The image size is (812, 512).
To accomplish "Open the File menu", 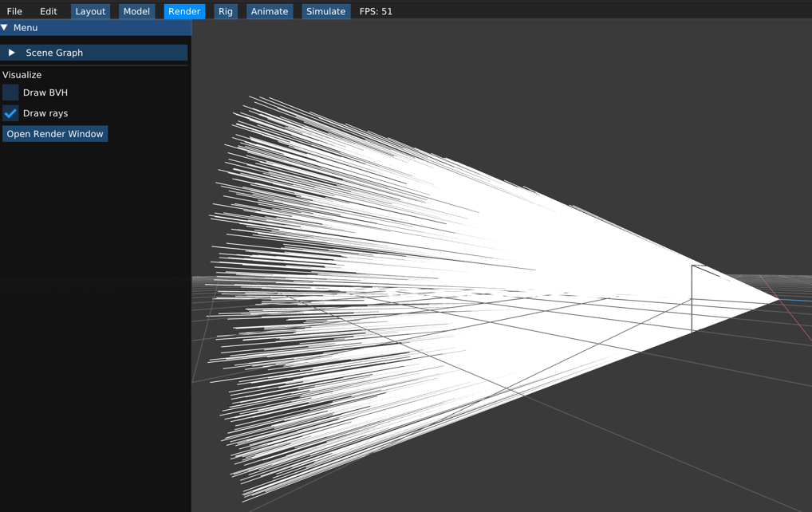I will [x=14, y=11].
